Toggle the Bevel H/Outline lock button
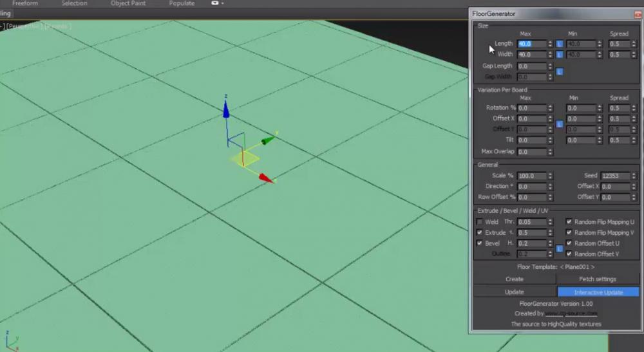This screenshot has width=644, height=352. coord(560,248)
